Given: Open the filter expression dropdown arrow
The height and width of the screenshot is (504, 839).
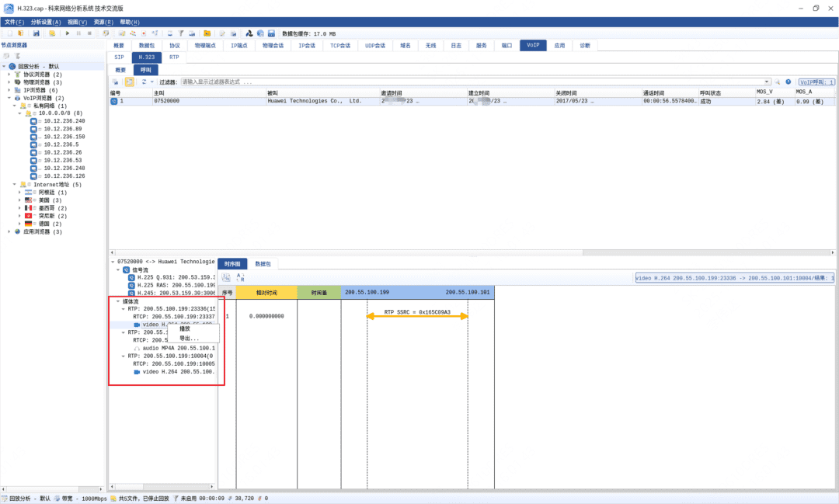Looking at the screenshot, I should point(767,82).
